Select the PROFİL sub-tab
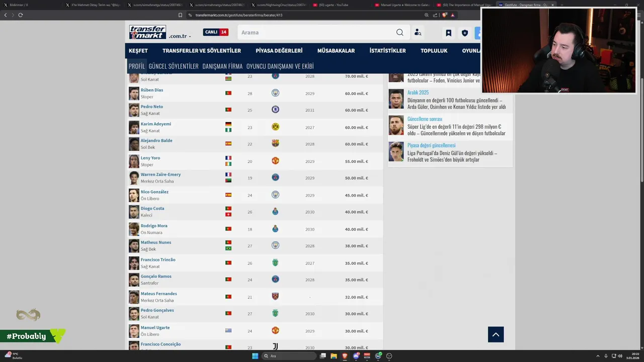 coord(136,66)
